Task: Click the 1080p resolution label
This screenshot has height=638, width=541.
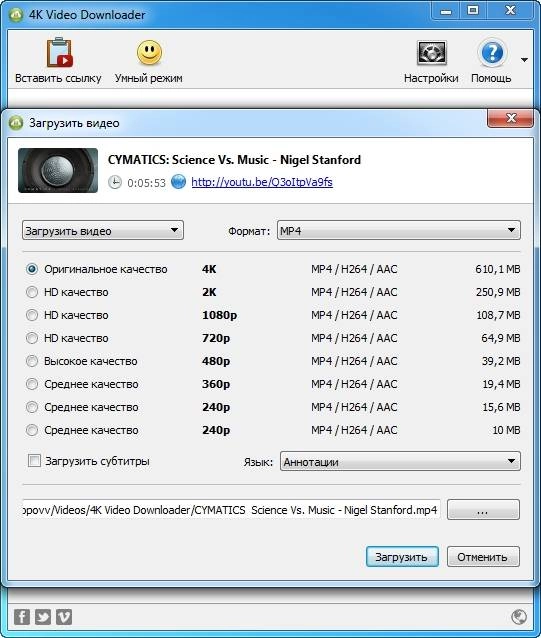Action: pos(220,315)
